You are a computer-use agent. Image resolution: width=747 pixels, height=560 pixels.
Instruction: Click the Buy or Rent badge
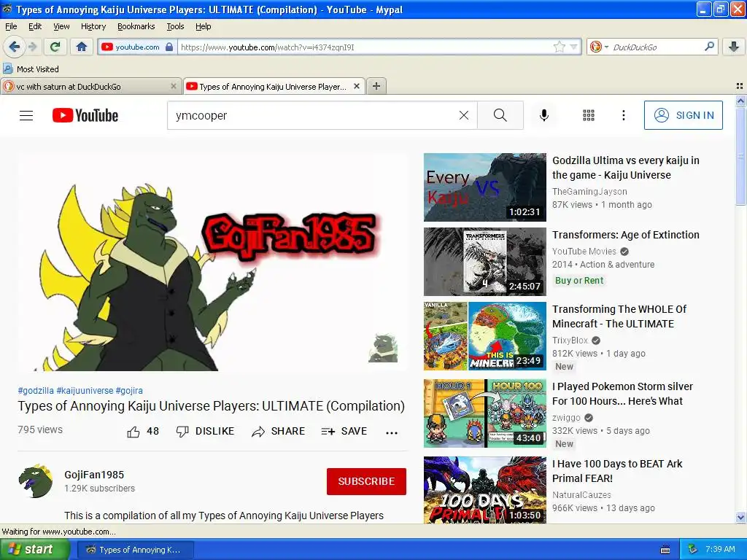coord(579,281)
